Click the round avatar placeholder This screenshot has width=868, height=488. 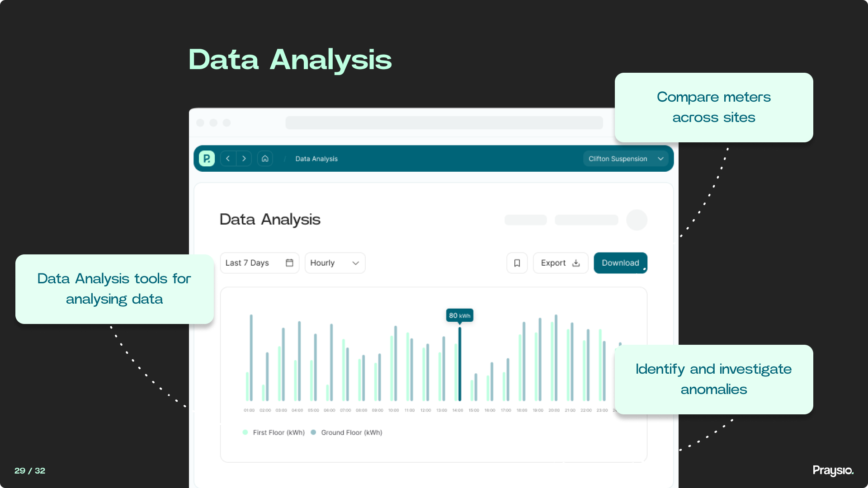pos(637,220)
